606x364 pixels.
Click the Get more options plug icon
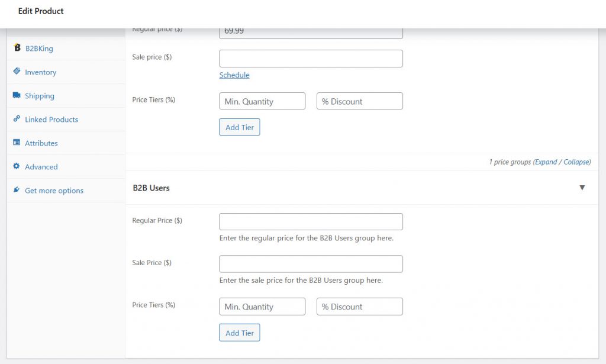pyautogui.click(x=16, y=190)
